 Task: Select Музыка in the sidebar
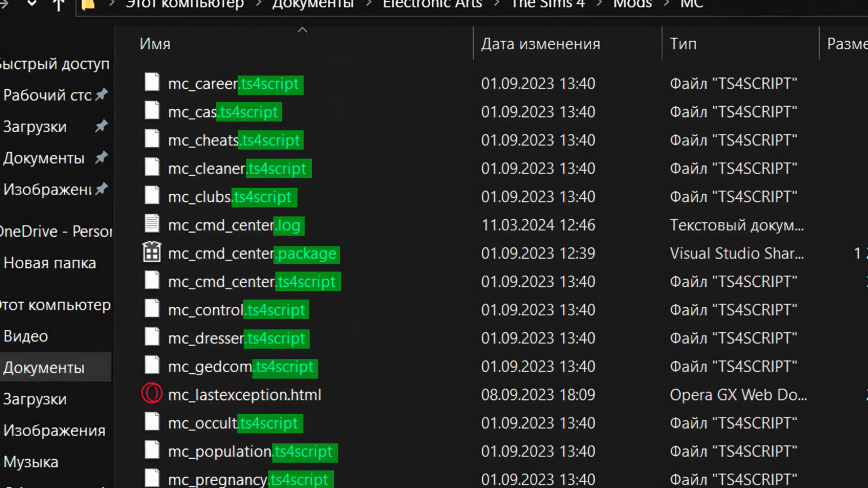click(31, 462)
